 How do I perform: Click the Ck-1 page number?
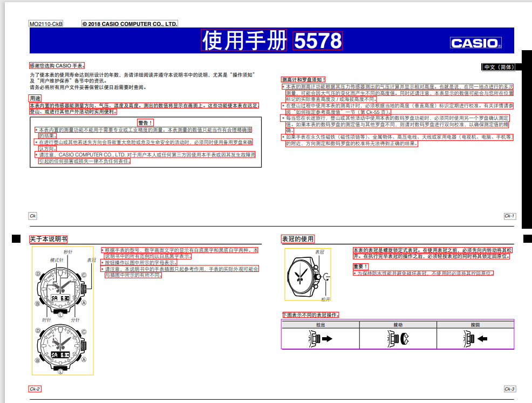tap(509, 216)
